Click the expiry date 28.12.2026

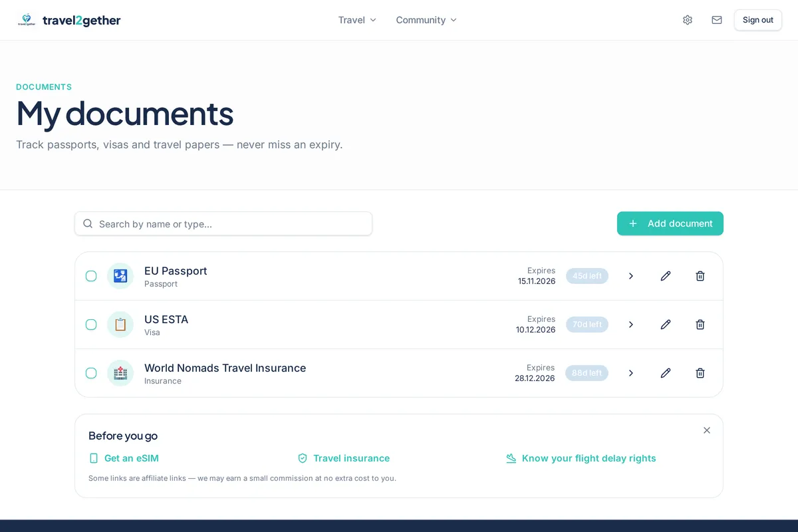coord(535,378)
